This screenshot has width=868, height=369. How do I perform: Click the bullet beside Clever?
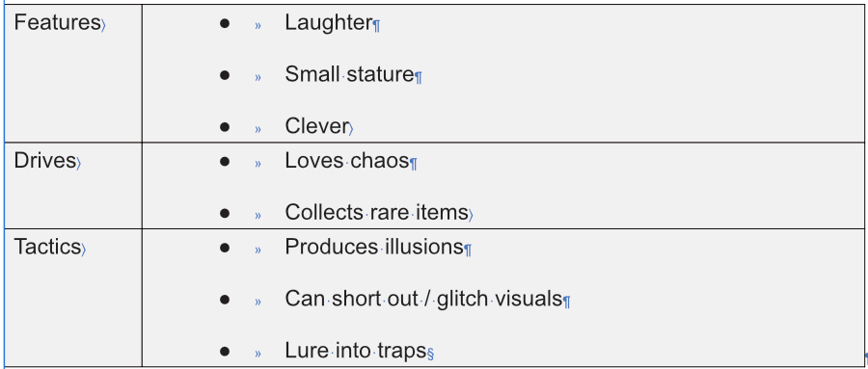[x=224, y=127]
